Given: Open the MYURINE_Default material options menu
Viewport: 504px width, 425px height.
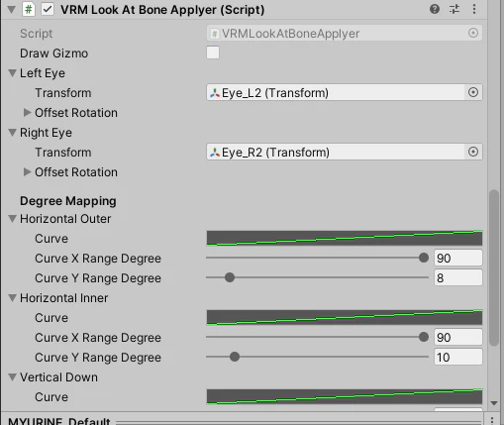Looking at the screenshot, I should click(492, 420).
